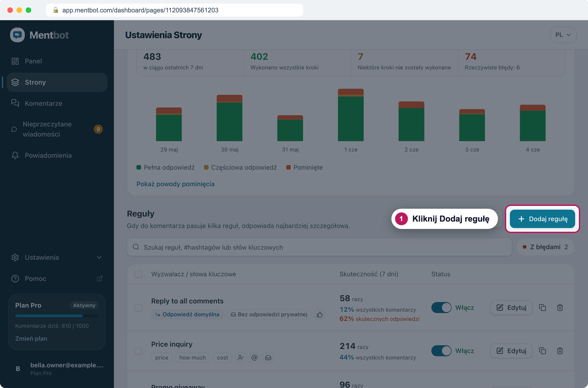
Task: Open the bella.owner account profile
Action: coord(57,369)
